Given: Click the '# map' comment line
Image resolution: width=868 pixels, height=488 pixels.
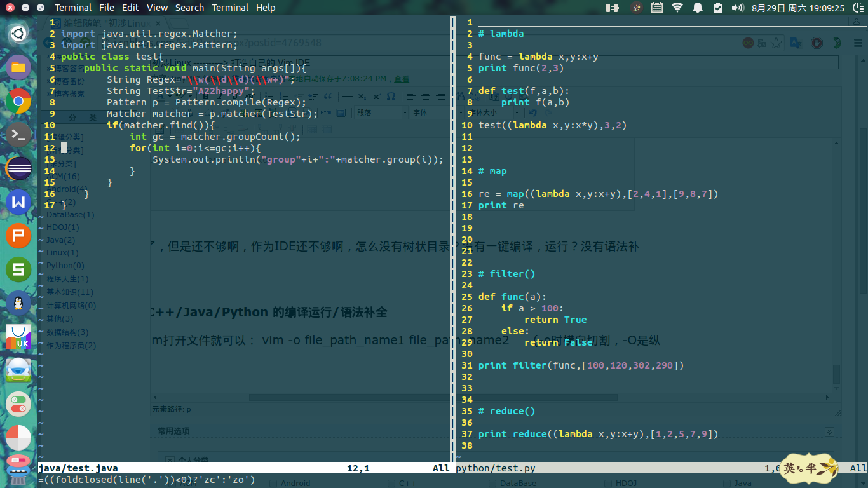Looking at the screenshot, I should pyautogui.click(x=492, y=171).
